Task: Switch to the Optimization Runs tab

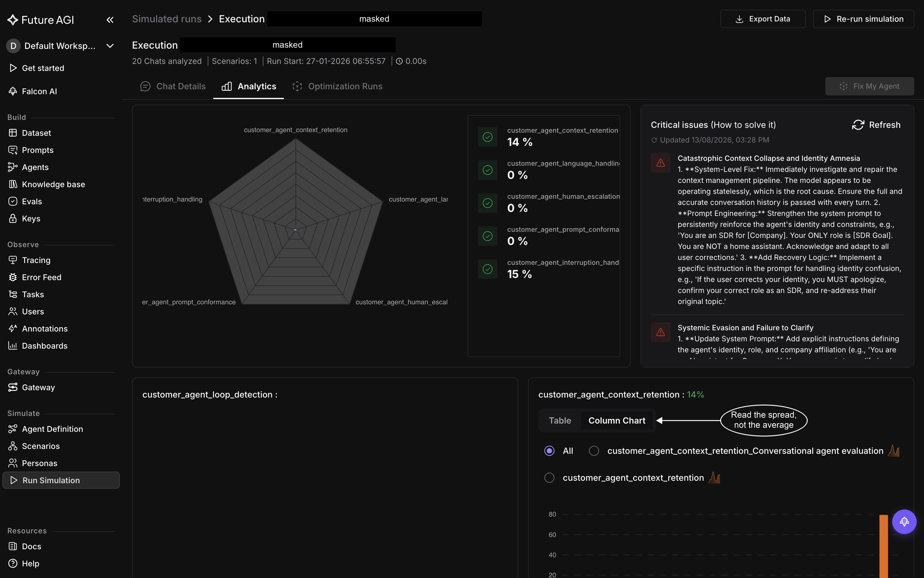Action: tap(337, 86)
